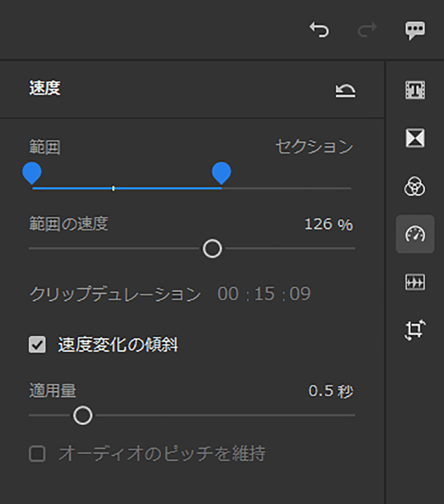The height and width of the screenshot is (504, 444).
Task: Open the feedback speech bubble icon
Action: click(415, 31)
